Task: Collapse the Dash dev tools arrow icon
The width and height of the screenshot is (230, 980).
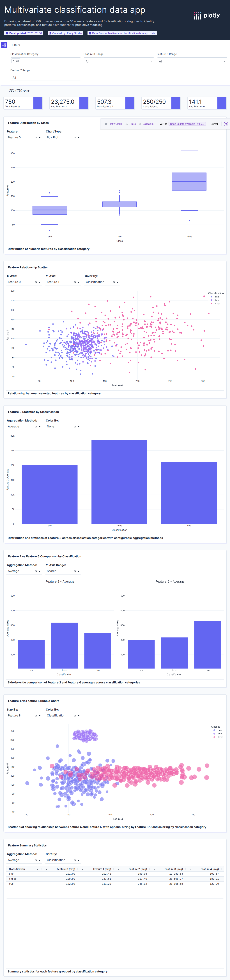Action: click(226, 124)
